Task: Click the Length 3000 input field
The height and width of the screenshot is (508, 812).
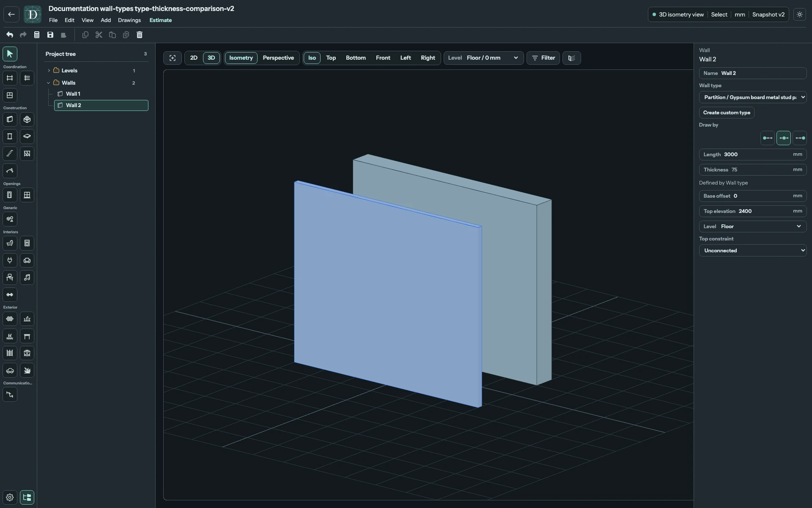Action: [753, 155]
